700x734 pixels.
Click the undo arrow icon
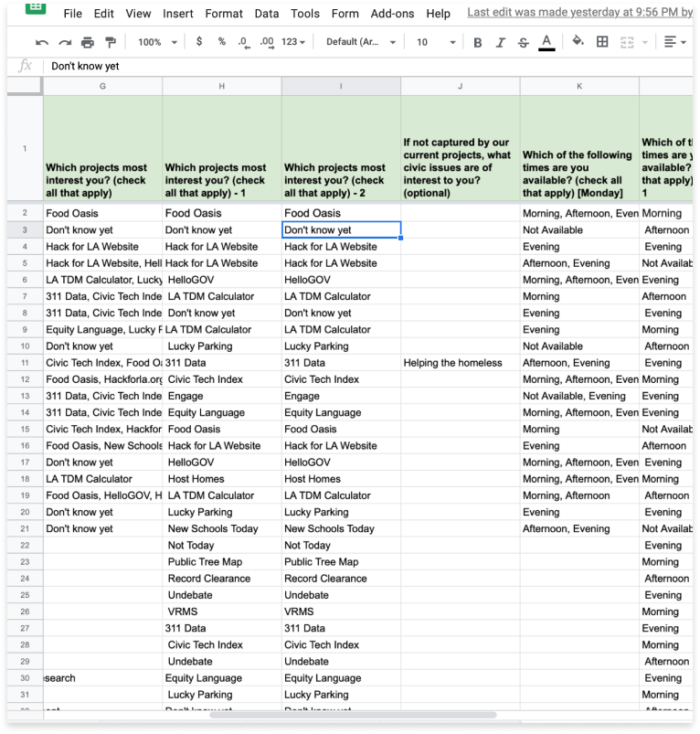[x=42, y=43]
